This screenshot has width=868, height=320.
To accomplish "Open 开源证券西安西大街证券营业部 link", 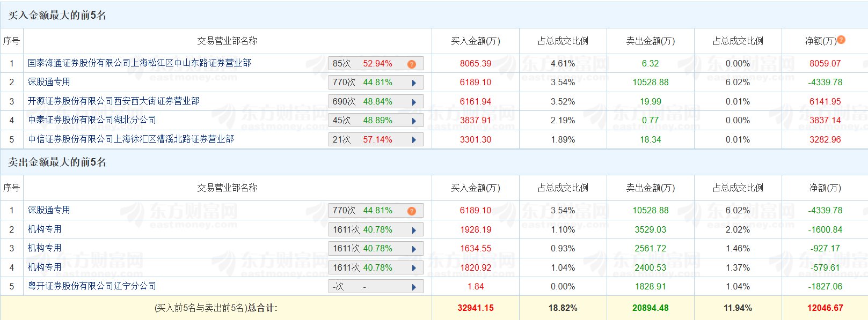I will [114, 101].
